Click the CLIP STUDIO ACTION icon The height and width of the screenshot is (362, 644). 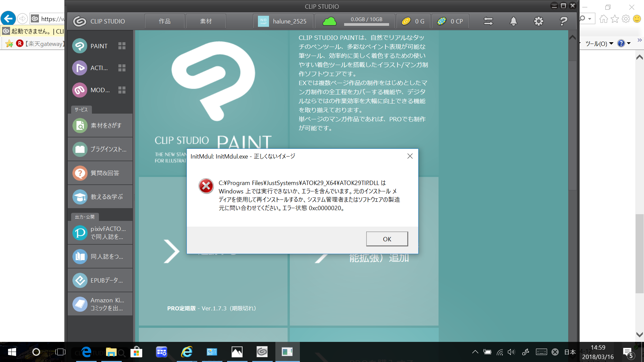tap(80, 68)
